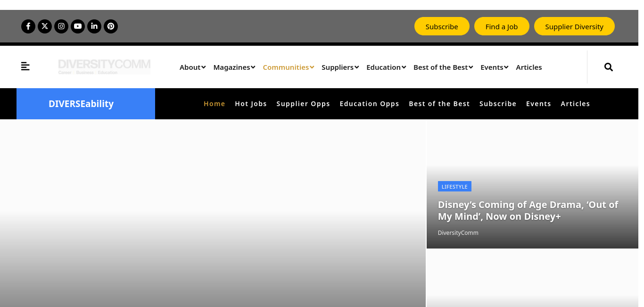
Task: Click the search magnifier icon
Action: (x=609, y=67)
